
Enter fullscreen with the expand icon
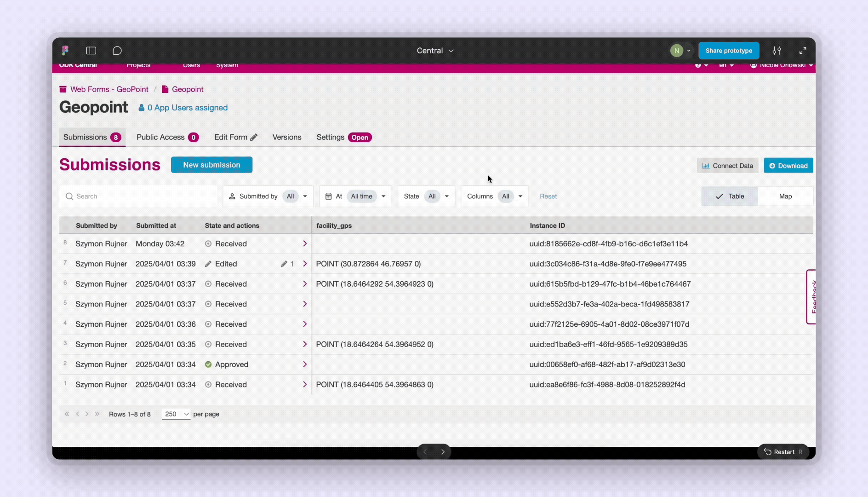pos(803,51)
